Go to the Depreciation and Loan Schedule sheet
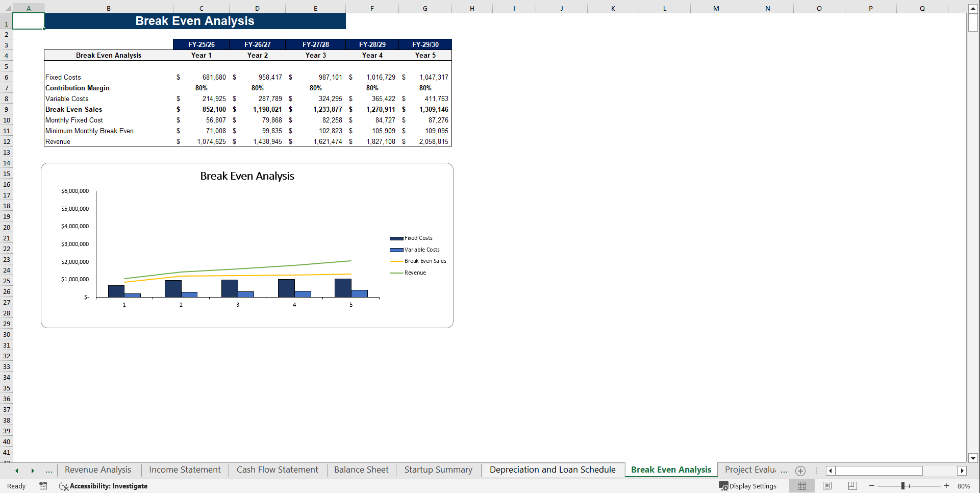This screenshot has width=980, height=493. tap(552, 470)
